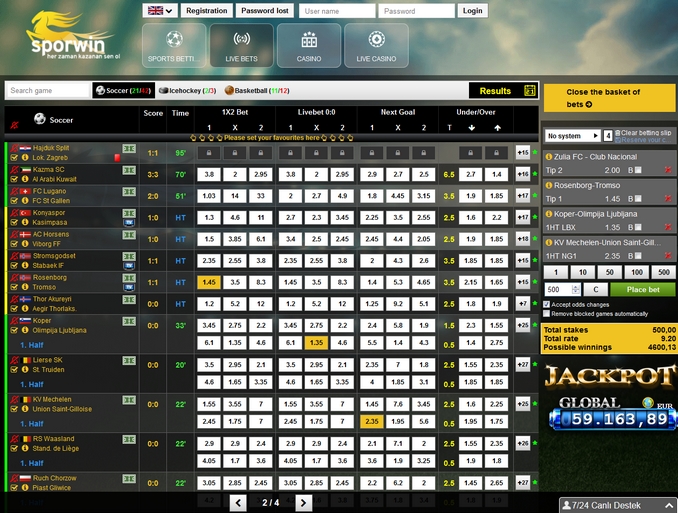Image resolution: width=678 pixels, height=513 pixels.
Task: Expand +15 more bets for Hajduk Split
Action: (523, 152)
